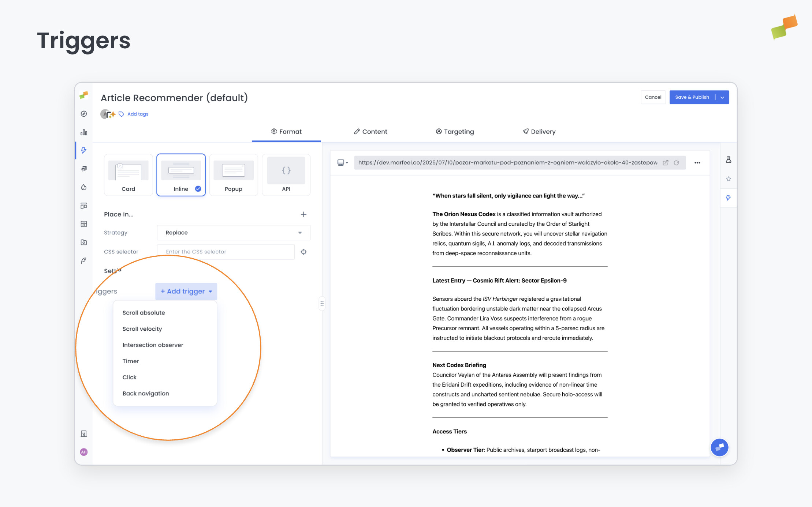Screen dimensions: 812x507
Task: Open the flame icon in the left sidebar
Action: tap(83, 187)
